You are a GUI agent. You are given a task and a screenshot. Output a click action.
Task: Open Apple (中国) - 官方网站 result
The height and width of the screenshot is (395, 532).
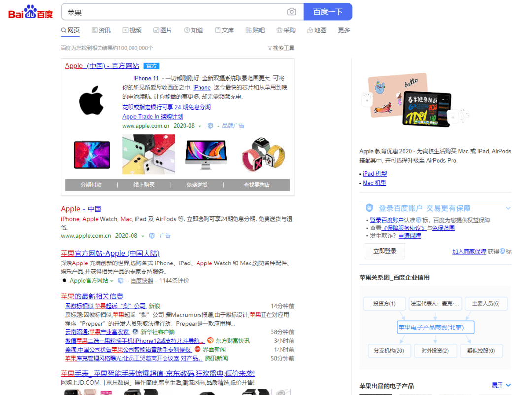(x=102, y=66)
